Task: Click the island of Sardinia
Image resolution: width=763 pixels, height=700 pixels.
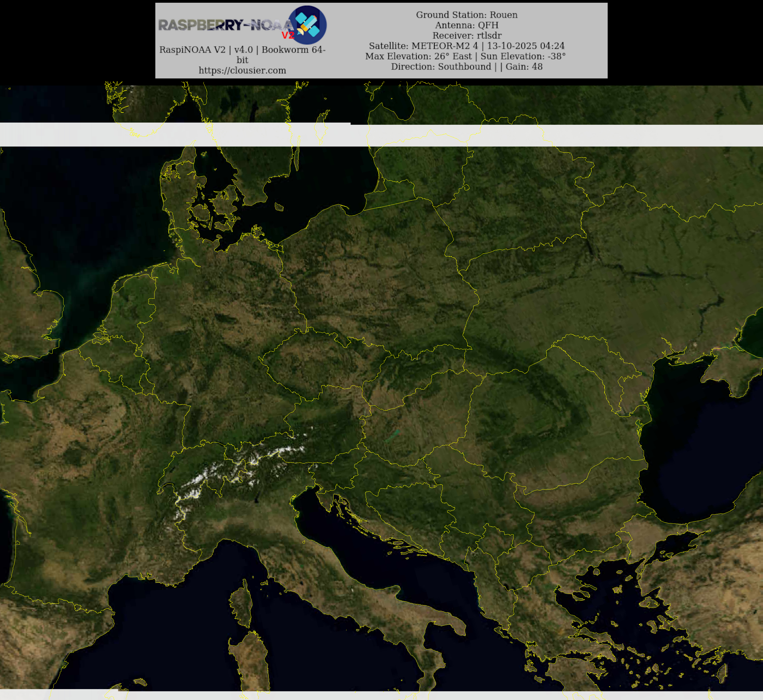Action: pyautogui.click(x=252, y=661)
